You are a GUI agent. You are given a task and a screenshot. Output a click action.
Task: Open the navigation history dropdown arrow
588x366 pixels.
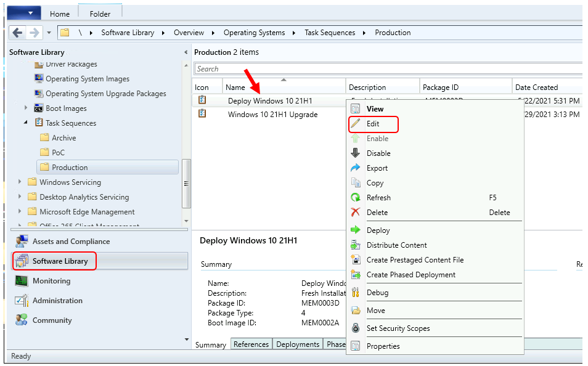point(49,33)
